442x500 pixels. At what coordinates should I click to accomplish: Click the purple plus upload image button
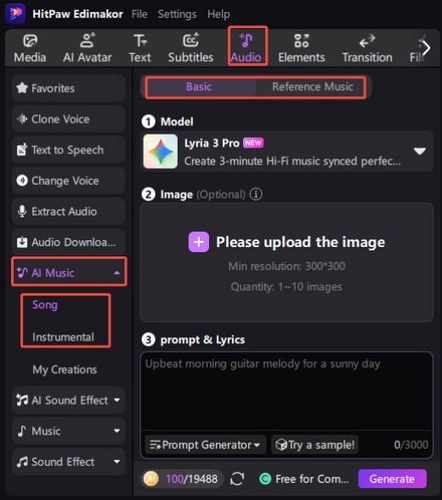pos(199,242)
